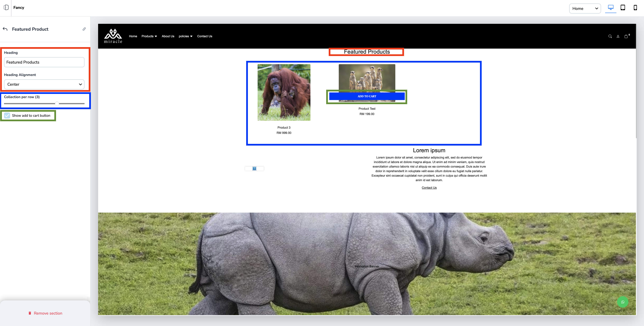The height and width of the screenshot is (326, 644).
Task: Switch to tablet preview mode
Action: [623, 8]
